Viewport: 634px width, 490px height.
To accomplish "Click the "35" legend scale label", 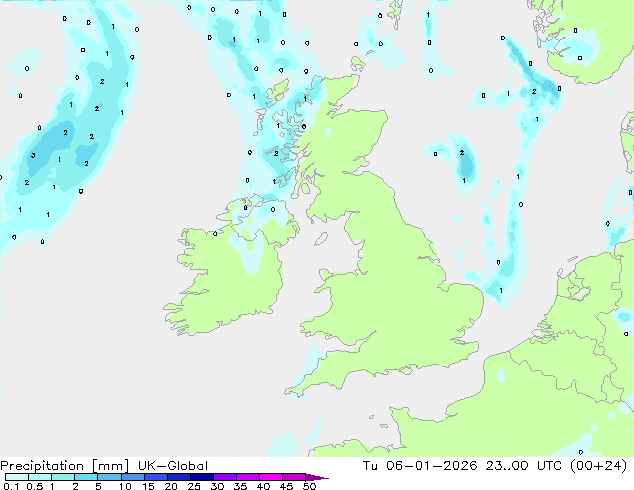I will pos(240,486).
